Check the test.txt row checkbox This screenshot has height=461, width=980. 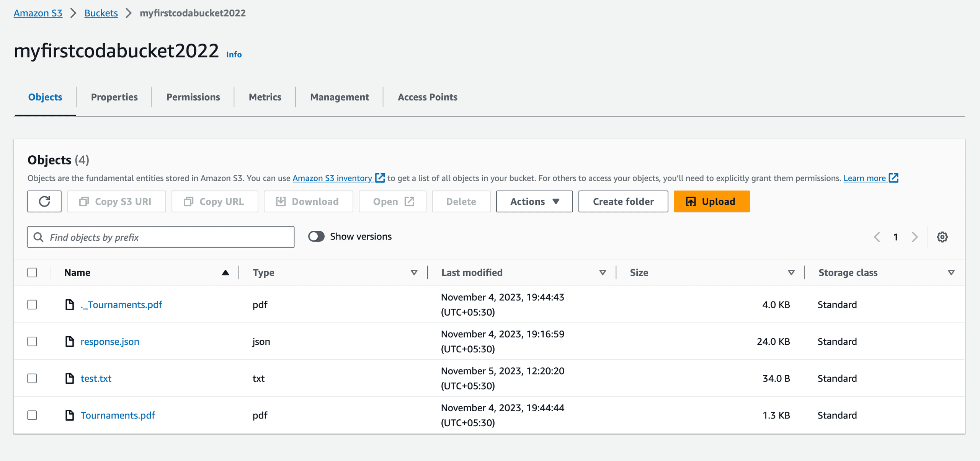[x=32, y=378]
